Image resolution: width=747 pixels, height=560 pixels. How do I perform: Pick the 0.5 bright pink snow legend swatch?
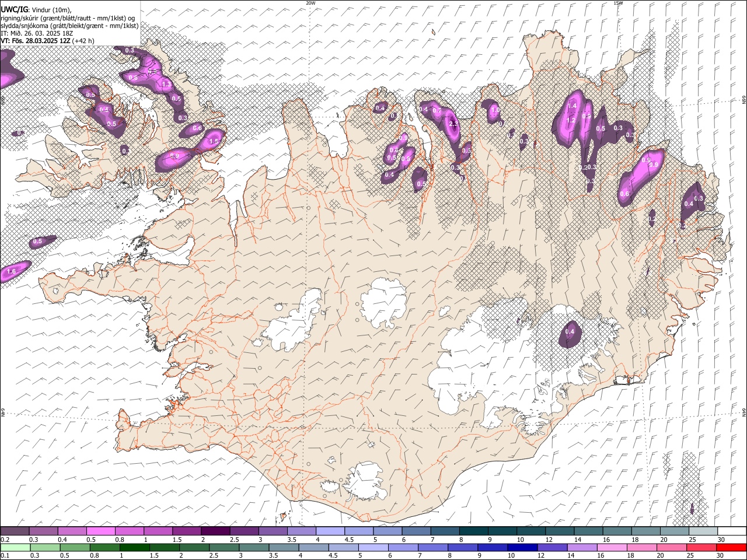pyautogui.click(x=101, y=531)
